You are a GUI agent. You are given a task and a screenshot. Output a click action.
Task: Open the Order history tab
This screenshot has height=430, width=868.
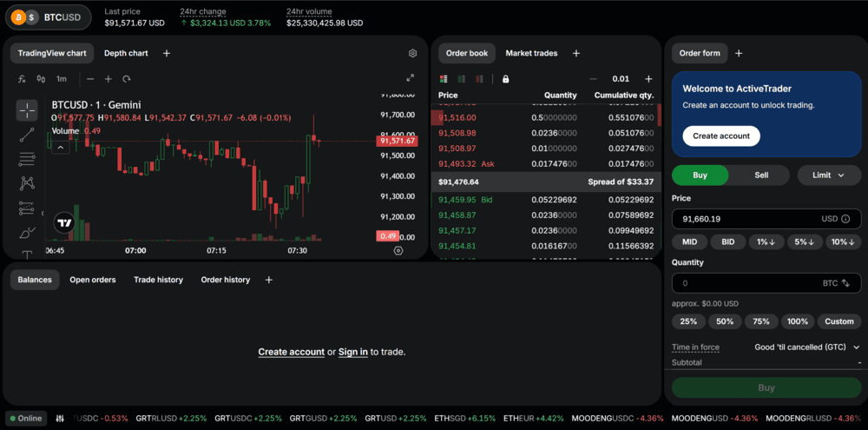tap(226, 280)
